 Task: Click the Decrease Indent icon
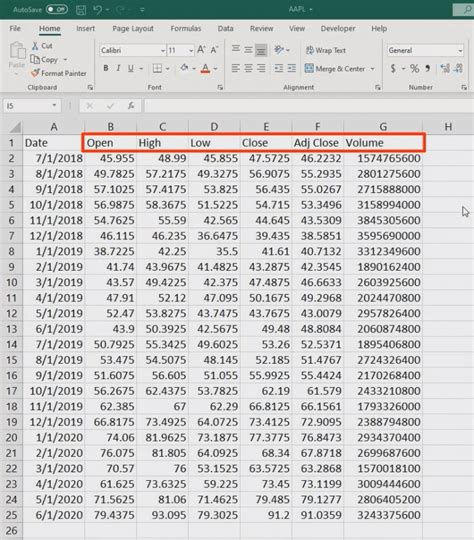click(279, 69)
